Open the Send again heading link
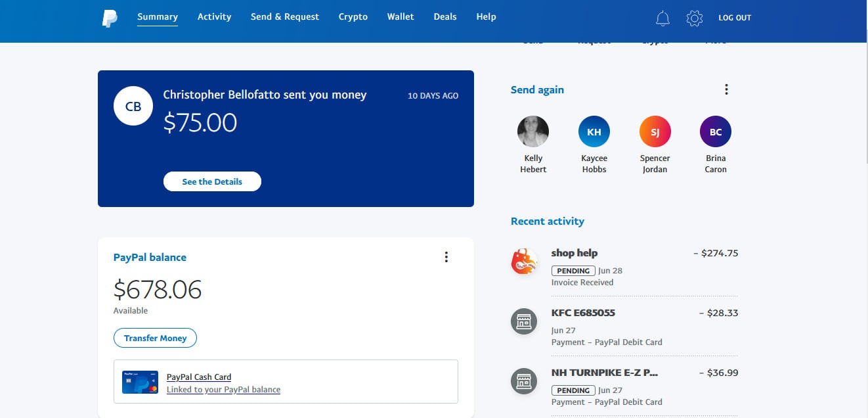The width and height of the screenshot is (868, 418). pyautogui.click(x=537, y=90)
